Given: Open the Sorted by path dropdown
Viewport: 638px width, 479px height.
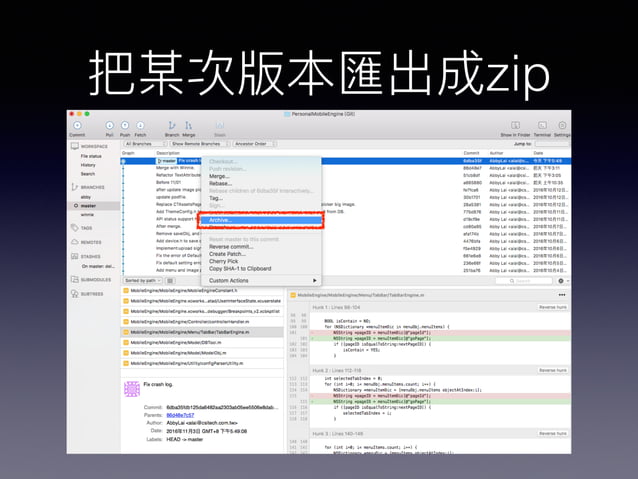Looking at the screenshot, I should click(x=142, y=281).
